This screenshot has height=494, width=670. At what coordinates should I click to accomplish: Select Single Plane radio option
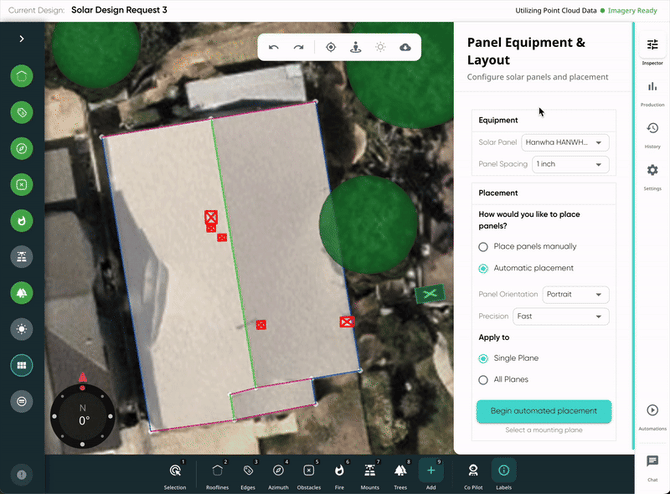484,358
